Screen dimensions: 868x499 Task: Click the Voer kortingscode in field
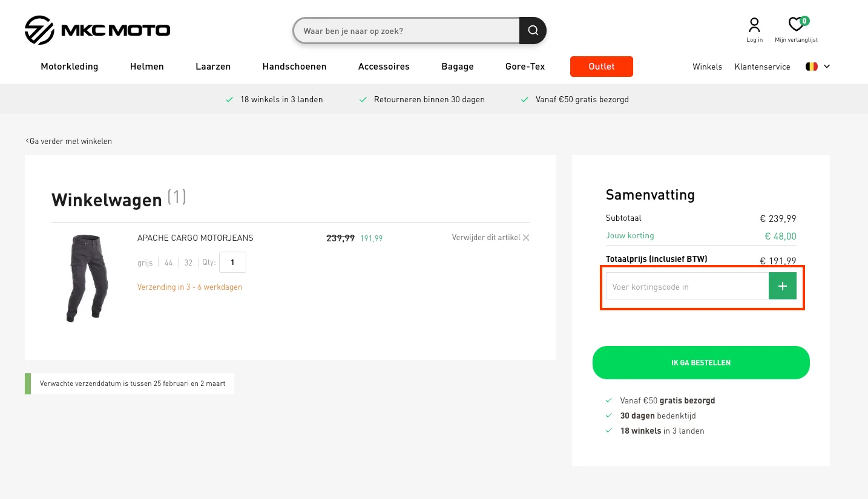click(687, 285)
